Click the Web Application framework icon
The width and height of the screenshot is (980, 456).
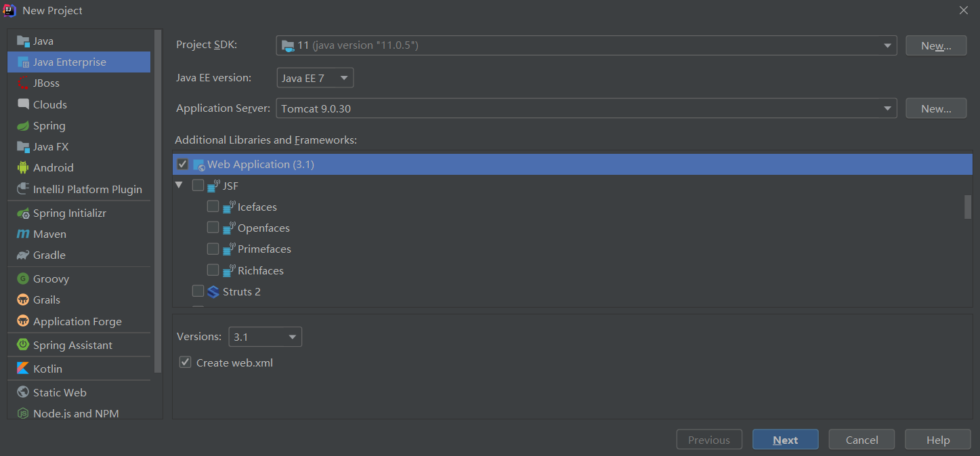[x=199, y=165]
